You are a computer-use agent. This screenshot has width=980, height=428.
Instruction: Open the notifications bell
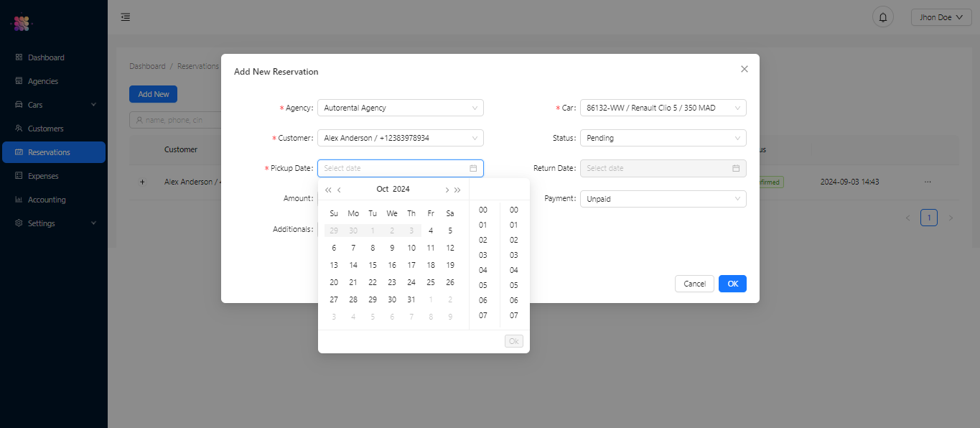coord(882,16)
